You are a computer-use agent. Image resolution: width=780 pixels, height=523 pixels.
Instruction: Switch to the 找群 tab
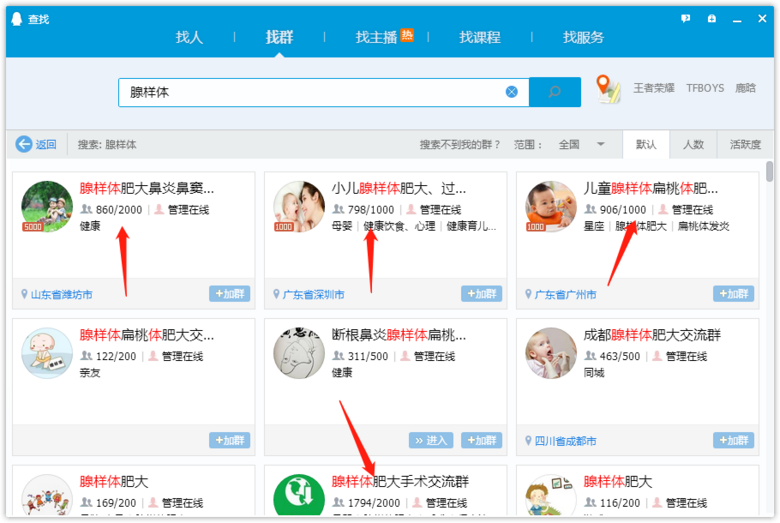pyautogui.click(x=279, y=37)
